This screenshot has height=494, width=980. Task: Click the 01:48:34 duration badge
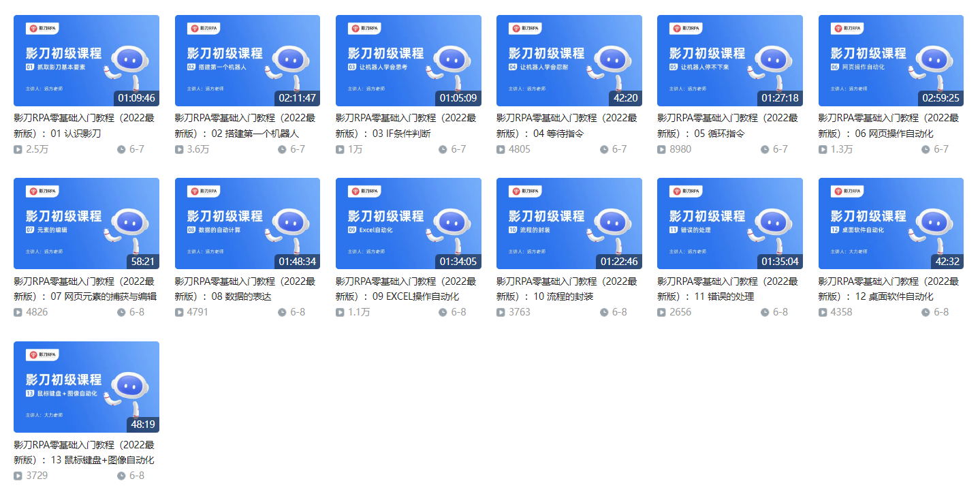tap(297, 262)
